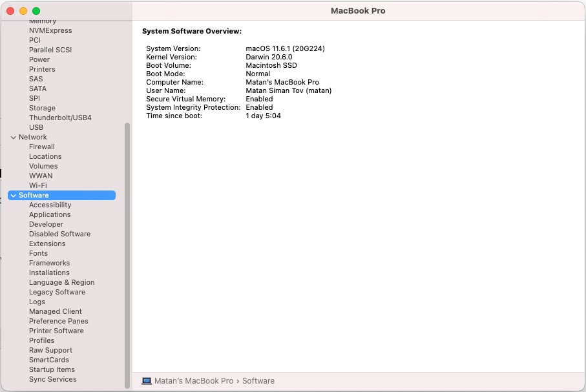Collapse the Software section chevron

click(14, 196)
